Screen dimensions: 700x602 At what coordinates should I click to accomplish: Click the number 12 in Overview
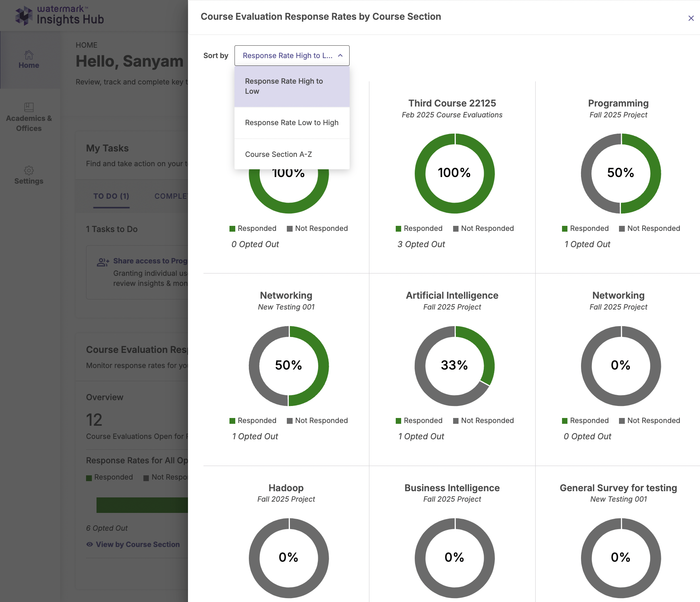94,420
